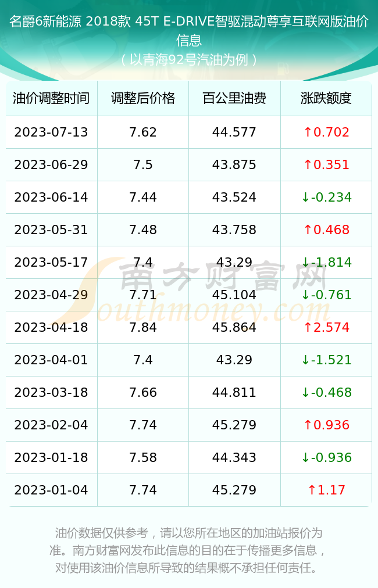Select the 2023-01-04 date cell
The width and height of the screenshot is (378, 588).
point(51,490)
